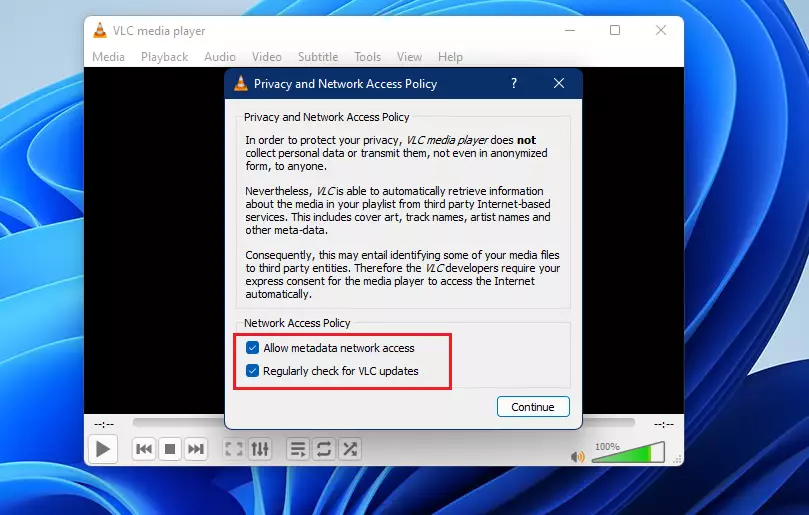Toggle fullscreen video mode icon
Screen dimensions: 809x515
pyautogui.click(x=234, y=449)
